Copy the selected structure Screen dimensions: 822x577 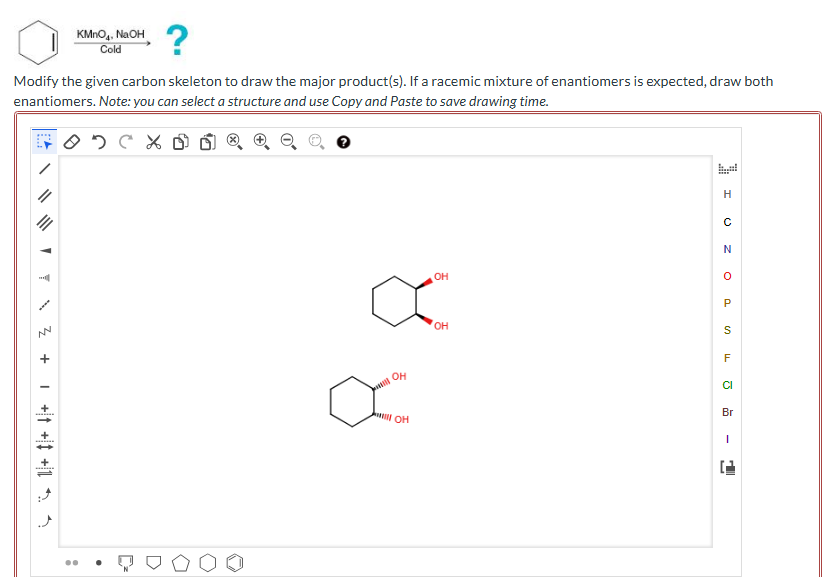click(x=180, y=141)
